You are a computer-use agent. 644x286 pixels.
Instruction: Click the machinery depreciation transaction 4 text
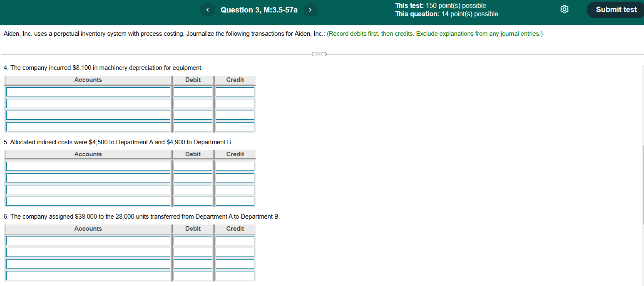tap(103, 68)
